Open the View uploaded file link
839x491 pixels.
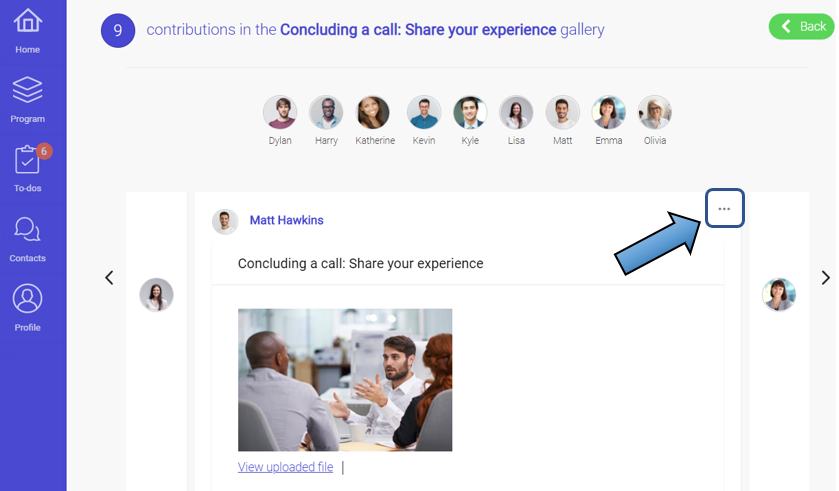[285, 467]
